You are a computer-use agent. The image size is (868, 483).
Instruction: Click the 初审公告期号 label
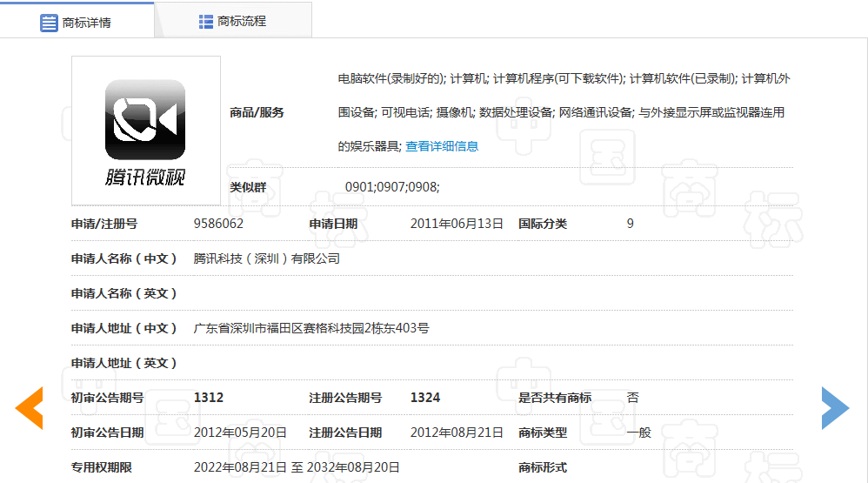pyautogui.click(x=107, y=398)
